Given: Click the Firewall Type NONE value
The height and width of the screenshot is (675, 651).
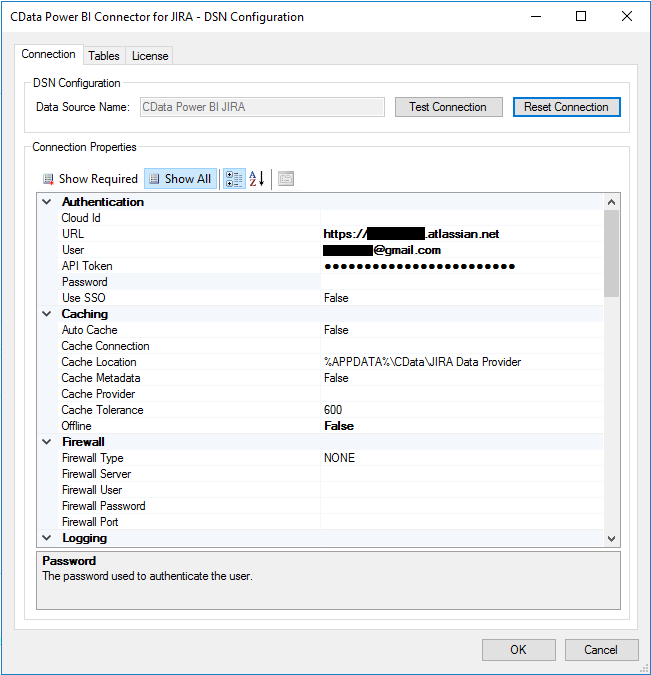Looking at the screenshot, I should coord(460,458).
